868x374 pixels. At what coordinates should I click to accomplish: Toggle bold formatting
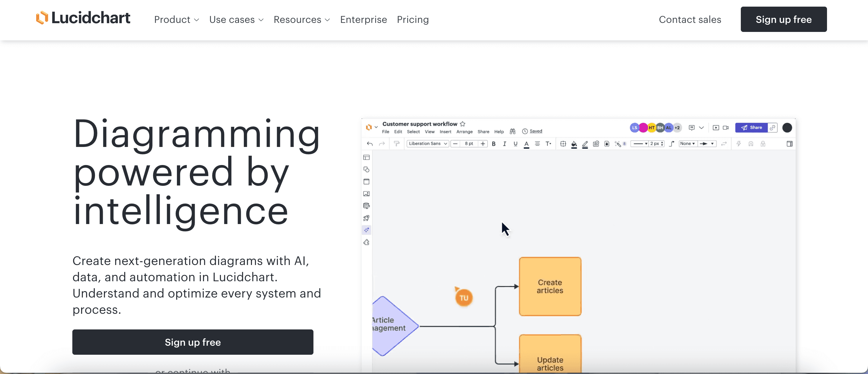pyautogui.click(x=494, y=144)
